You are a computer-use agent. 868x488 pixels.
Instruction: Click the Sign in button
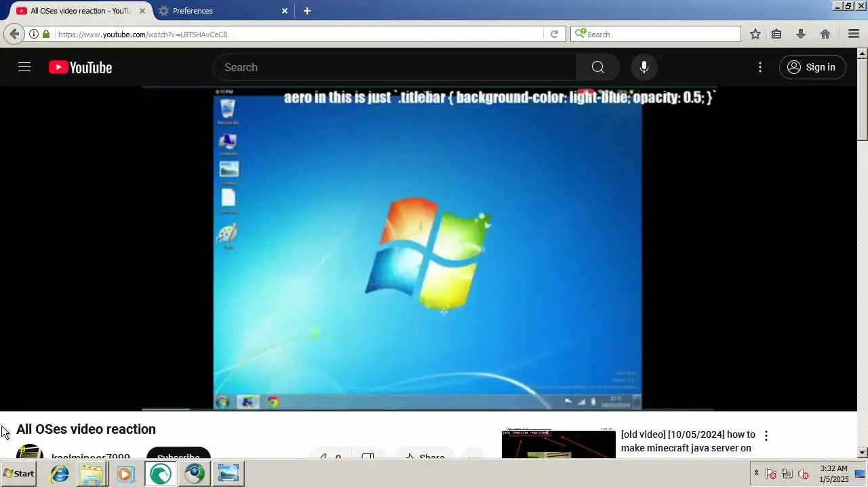pyautogui.click(x=812, y=67)
